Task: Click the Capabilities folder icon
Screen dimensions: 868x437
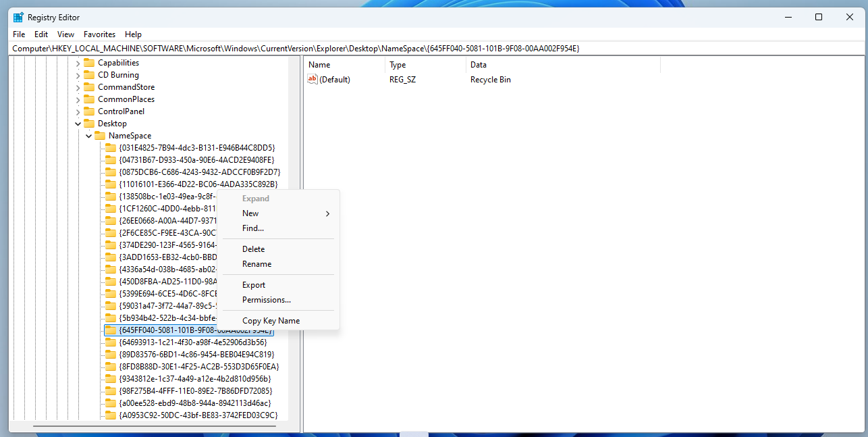Action: tap(89, 63)
